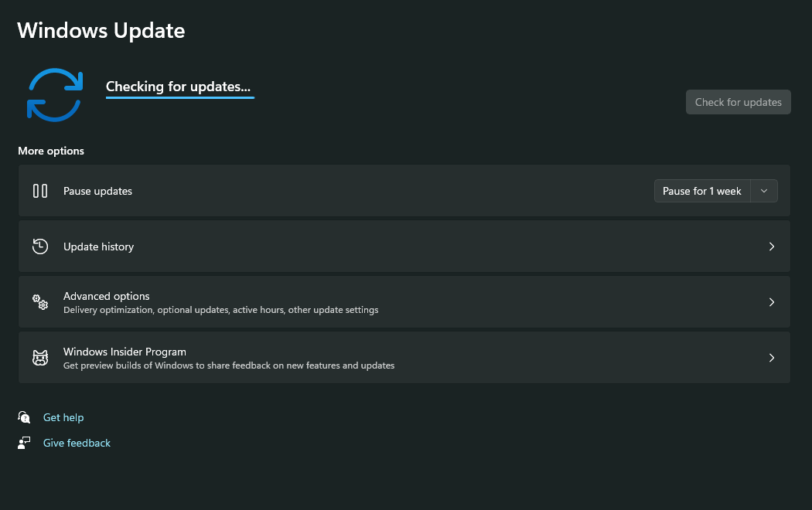Click the blue sync arrows icon

[55, 95]
